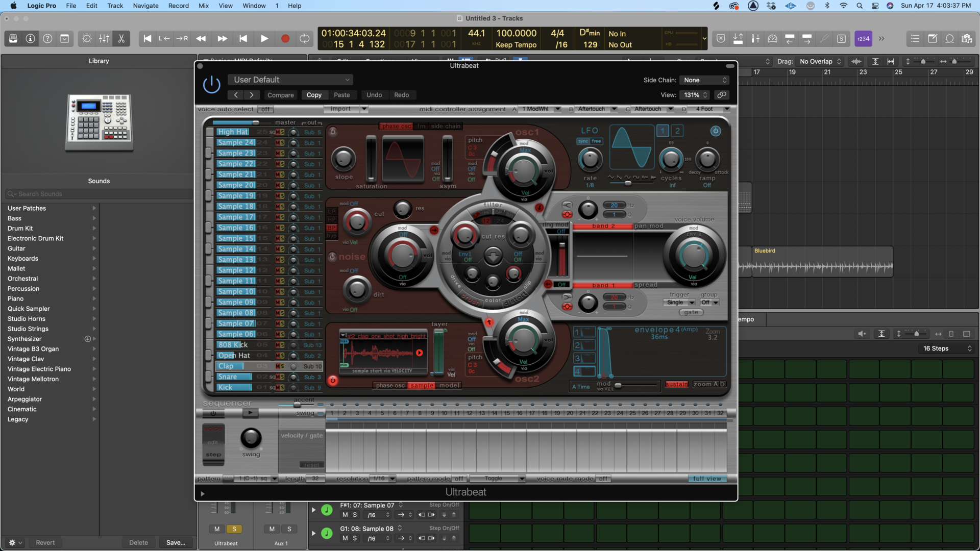
Task: Click the Compare button in Ultrabeat
Action: point(280,95)
